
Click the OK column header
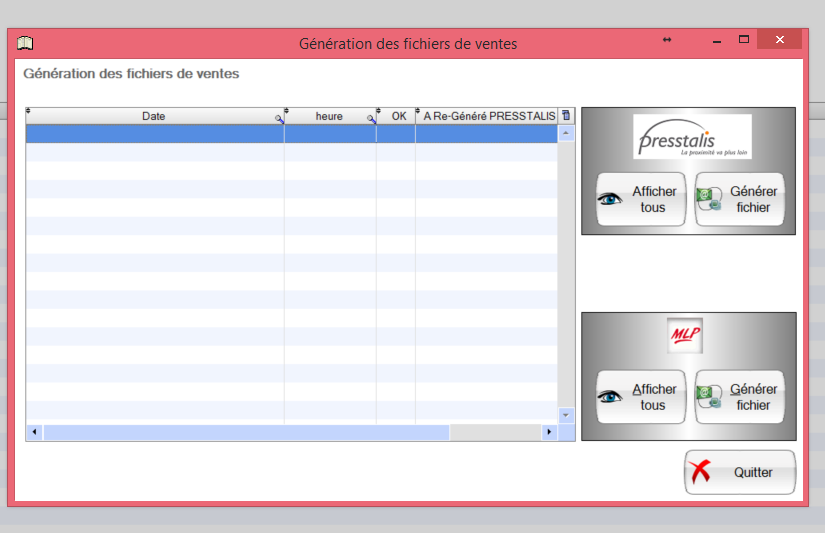tap(398, 116)
